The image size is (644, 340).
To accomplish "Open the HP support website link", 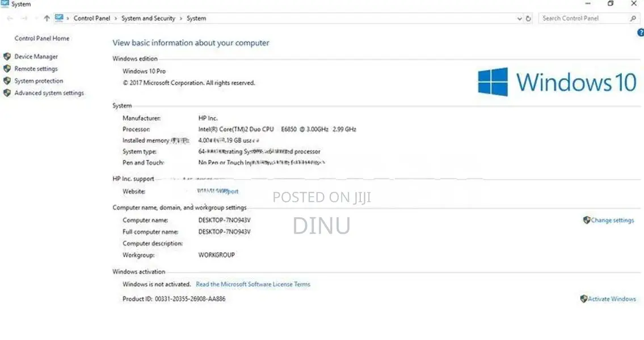I will click(x=218, y=191).
